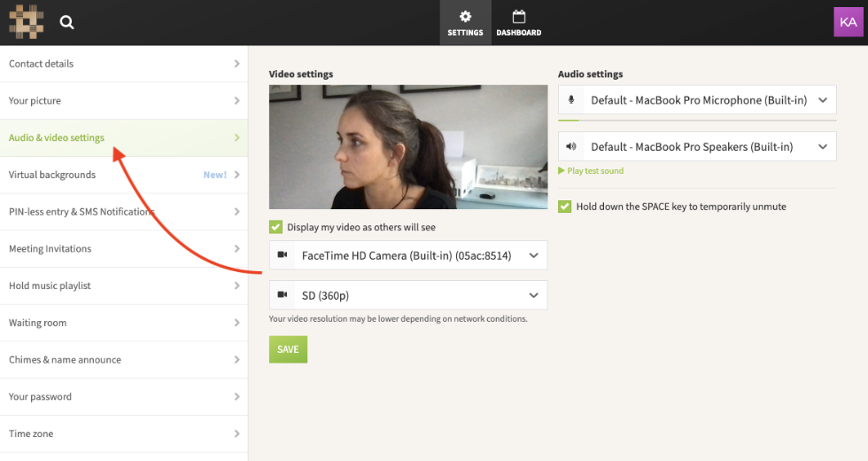The width and height of the screenshot is (868, 461).
Task: Open Meeting Invitations settings section
Action: click(x=124, y=249)
